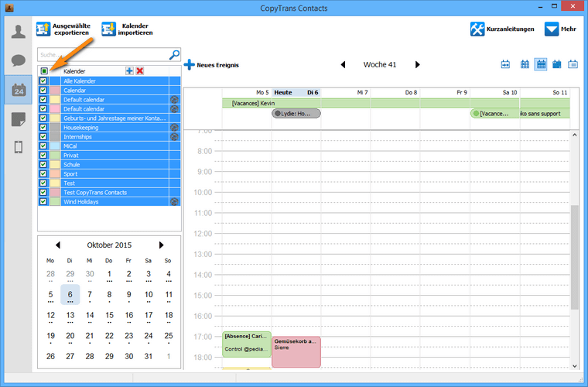Select the Wind Holidays calendar row
Screen dimensions: 588x387
tap(109, 202)
